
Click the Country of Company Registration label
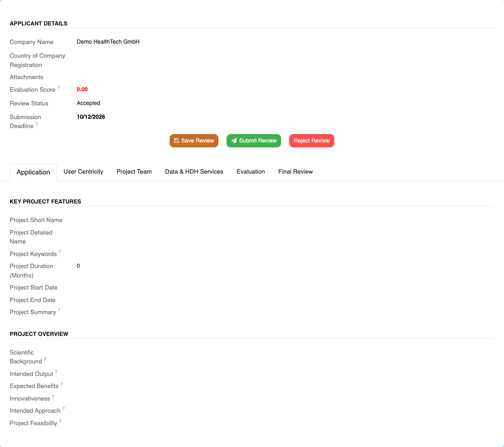[37, 60]
